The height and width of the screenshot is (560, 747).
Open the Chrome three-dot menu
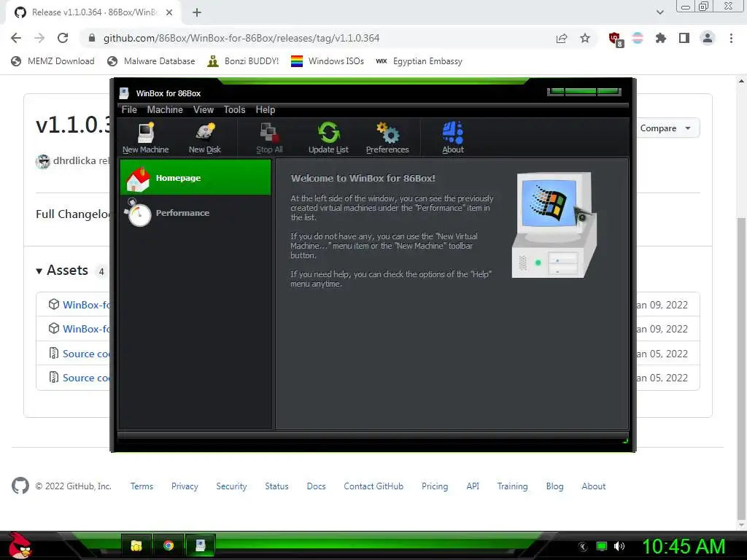click(731, 38)
